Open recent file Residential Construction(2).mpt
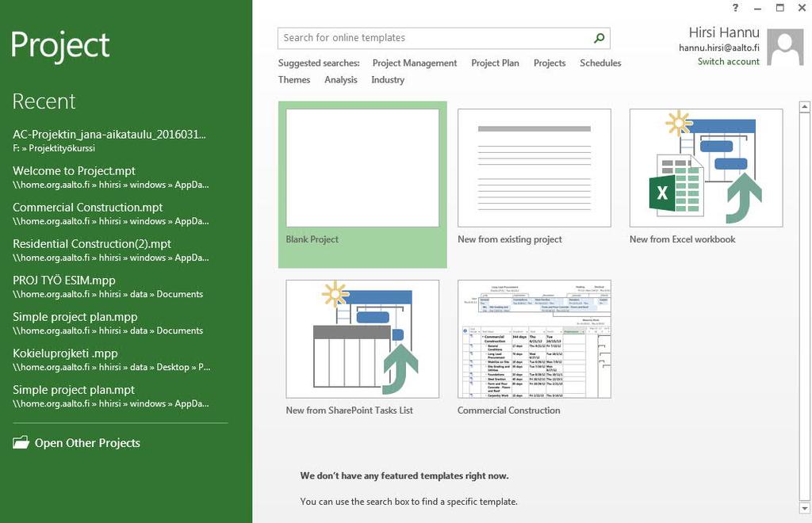812x523 pixels. click(111, 250)
